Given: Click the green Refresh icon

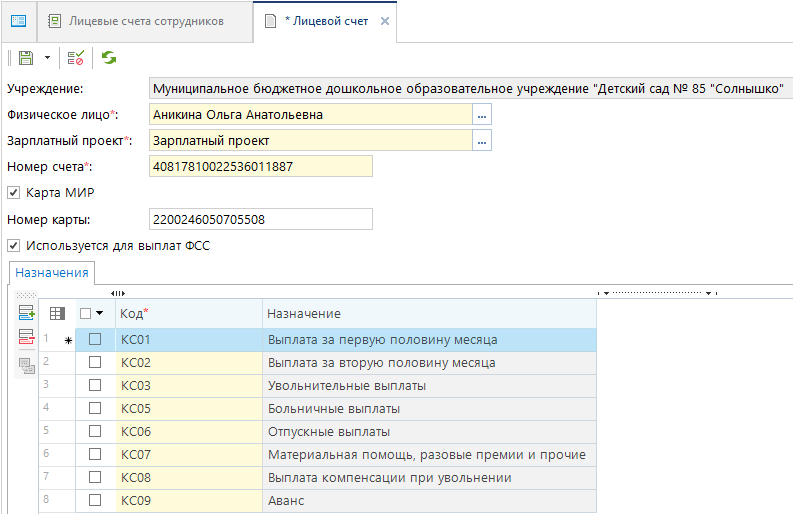Looking at the screenshot, I should (108, 59).
